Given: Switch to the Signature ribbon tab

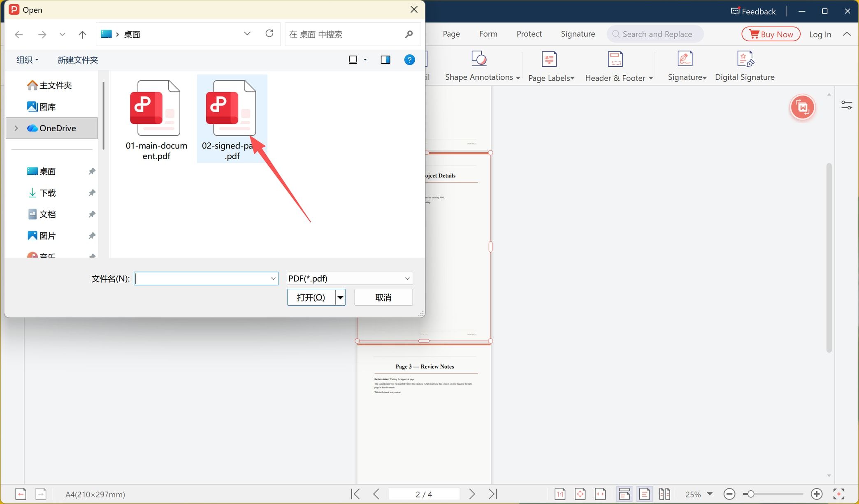Looking at the screenshot, I should click(x=578, y=34).
